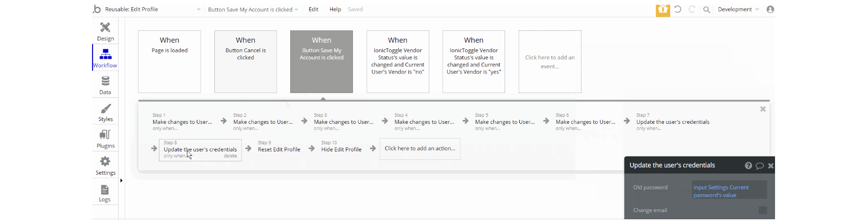This screenshot has width=868, height=224.
Task: Click the gift box icon
Action: pyautogui.click(x=663, y=9)
